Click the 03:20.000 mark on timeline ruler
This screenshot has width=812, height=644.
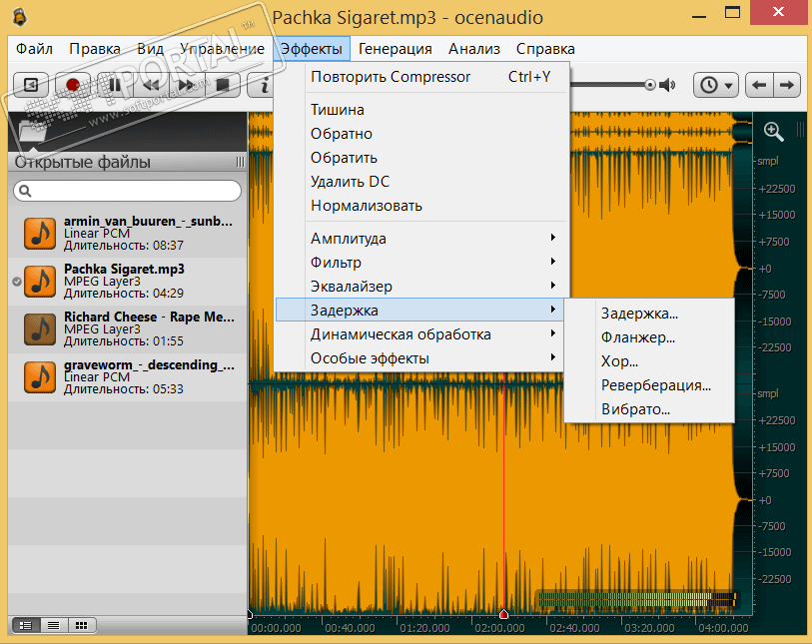pos(649,628)
